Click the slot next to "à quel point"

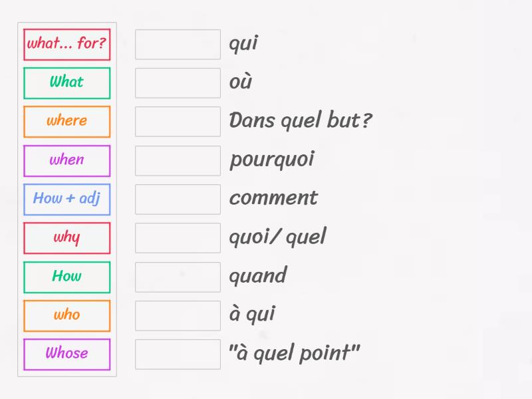tap(178, 354)
